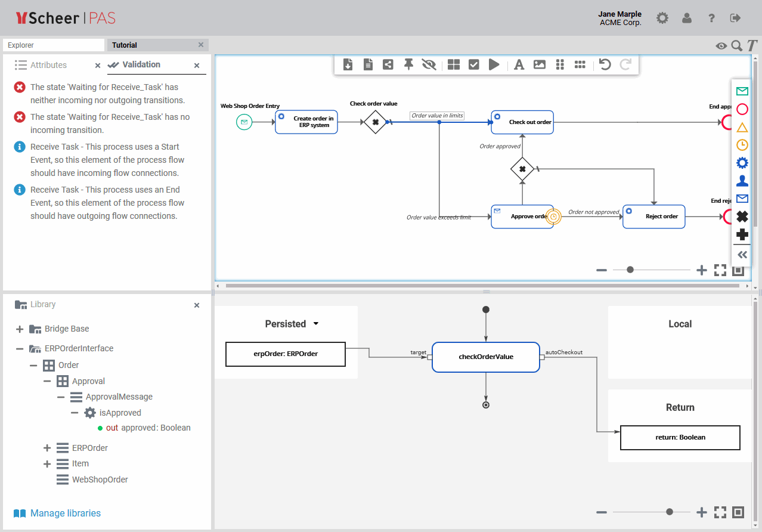Open the Persisted dropdown arrow
Image resolution: width=762 pixels, height=532 pixels.
[x=316, y=324]
